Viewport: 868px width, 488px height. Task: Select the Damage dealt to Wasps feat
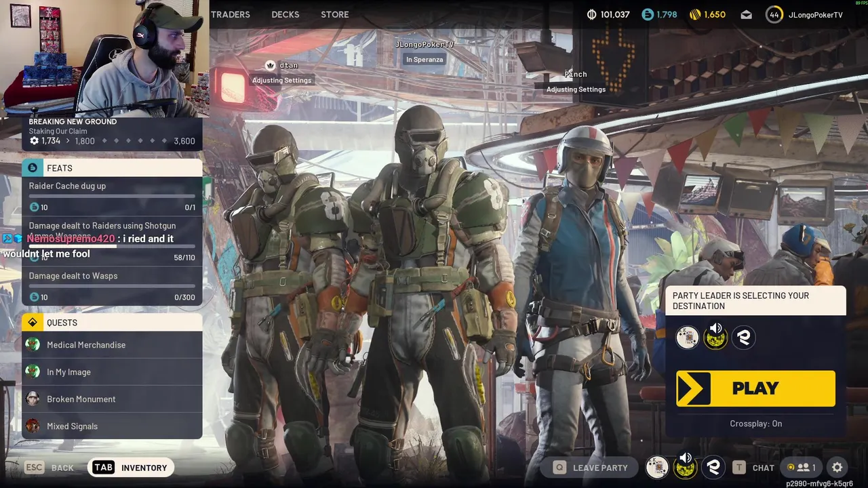(112, 286)
